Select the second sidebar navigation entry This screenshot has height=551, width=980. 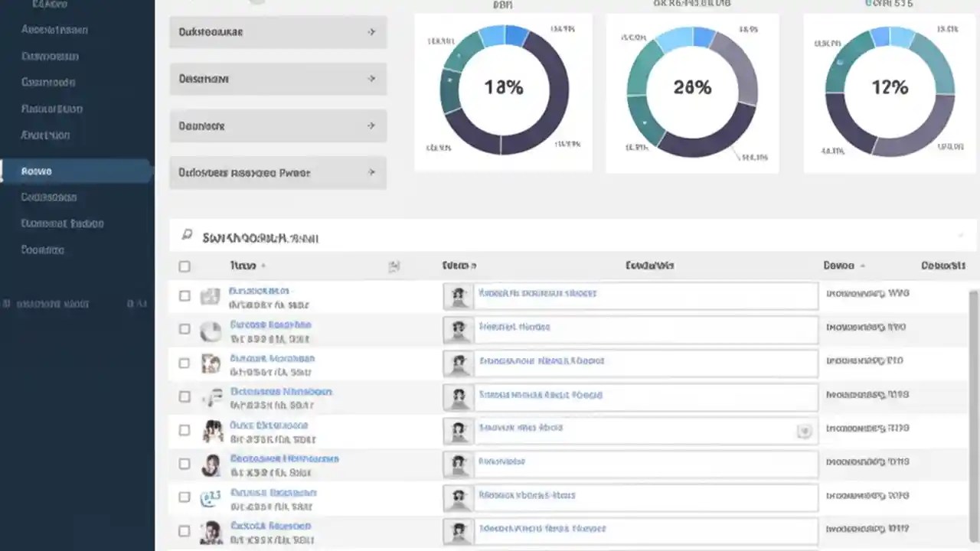point(54,30)
